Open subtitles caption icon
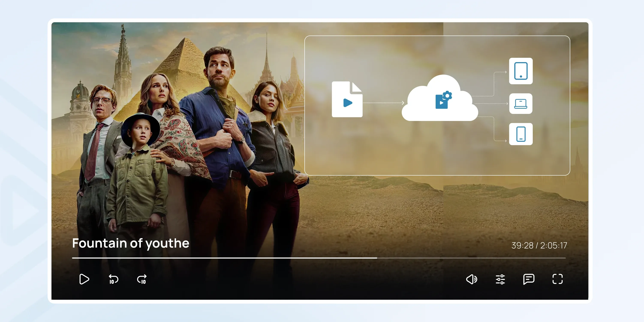This screenshot has width=644, height=322. [529, 279]
